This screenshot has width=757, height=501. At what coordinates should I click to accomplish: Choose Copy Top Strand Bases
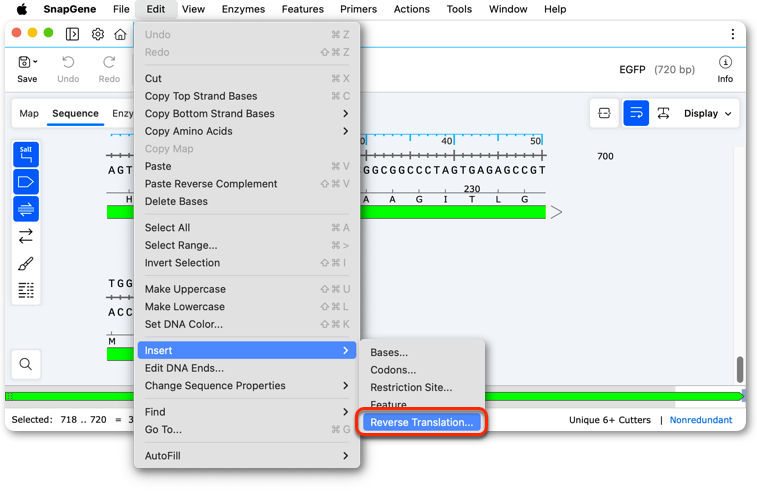[247, 96]
